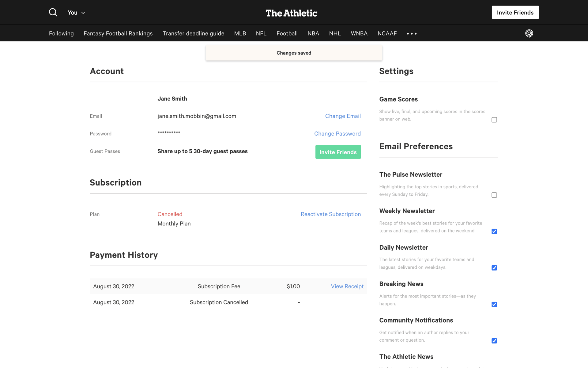Image resolution: width=588 pixels, height=368 pixels.
Task: Open the Following tab
Action: coord(61,33)
